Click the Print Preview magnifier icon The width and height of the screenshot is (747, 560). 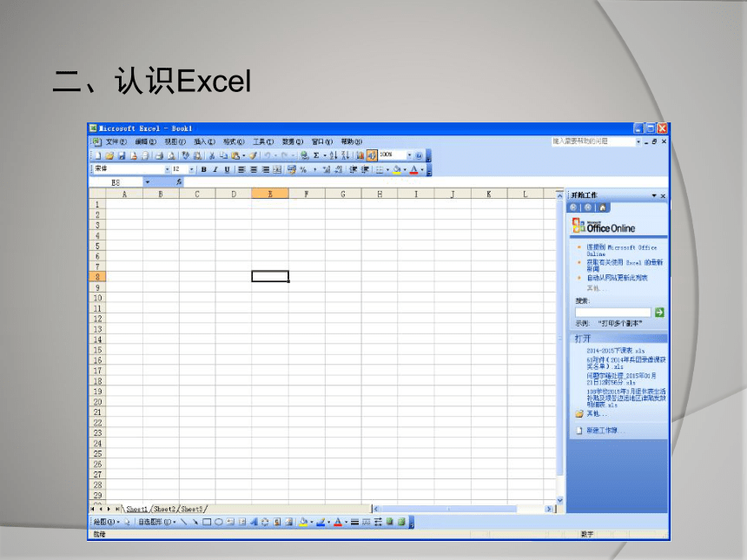[x=171, y=155]
